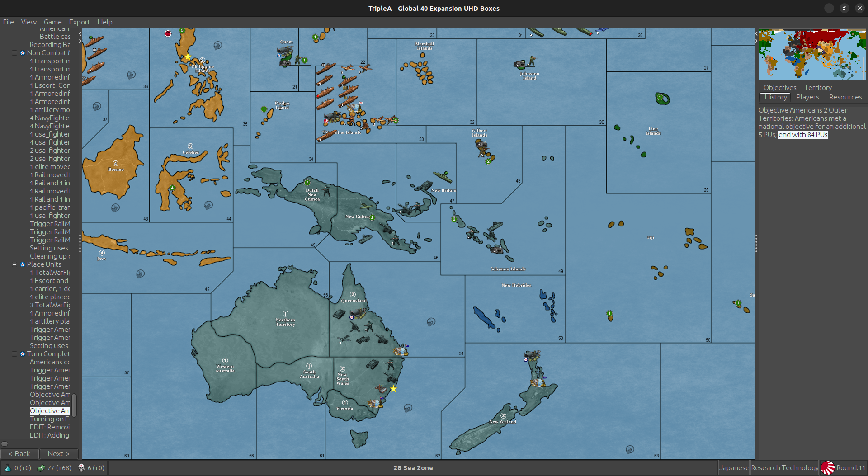Switch to the Resources tab

click(x=845, y=97)
